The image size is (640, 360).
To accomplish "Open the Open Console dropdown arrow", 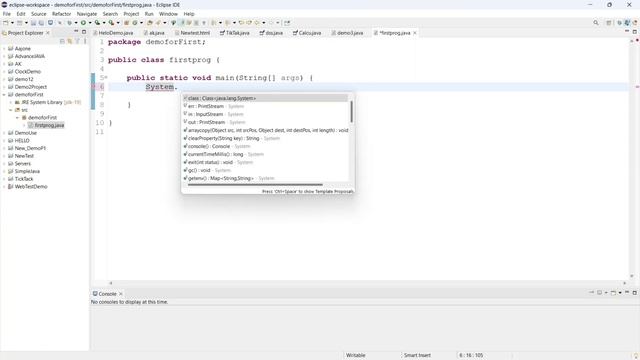I will (620, 292).
